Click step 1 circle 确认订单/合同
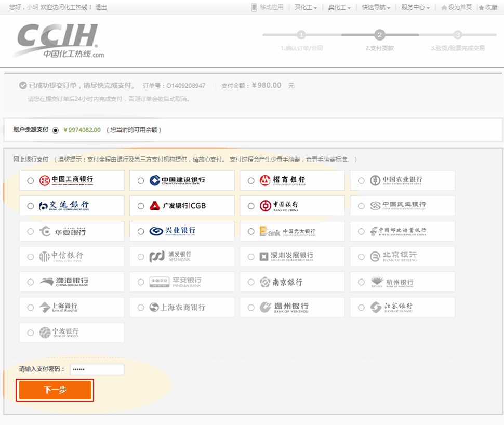Screen dimensions: 504x425 [x=301, y=35]
